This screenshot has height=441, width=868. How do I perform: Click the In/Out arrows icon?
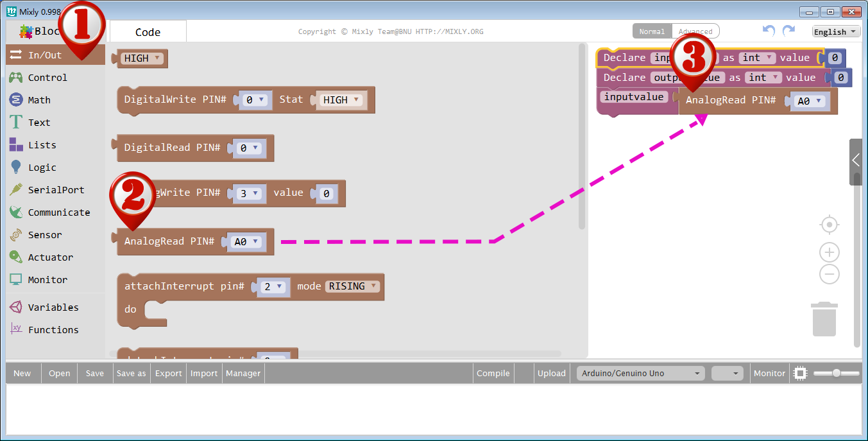click(16, 55)
